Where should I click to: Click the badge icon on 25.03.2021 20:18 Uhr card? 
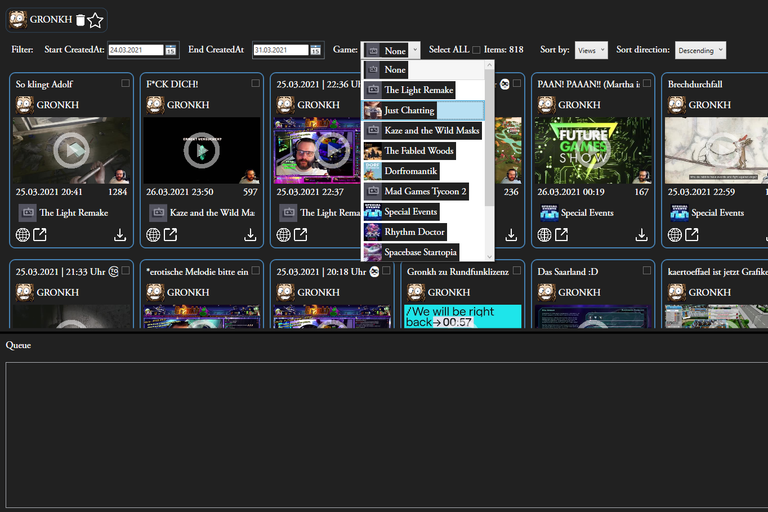[374, 271]
